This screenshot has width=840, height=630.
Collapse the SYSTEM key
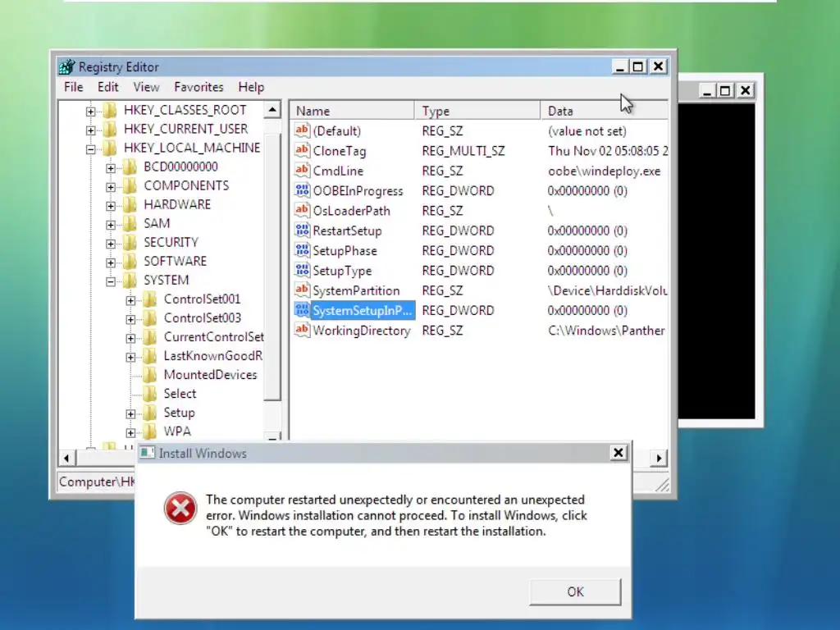[111, 281]
